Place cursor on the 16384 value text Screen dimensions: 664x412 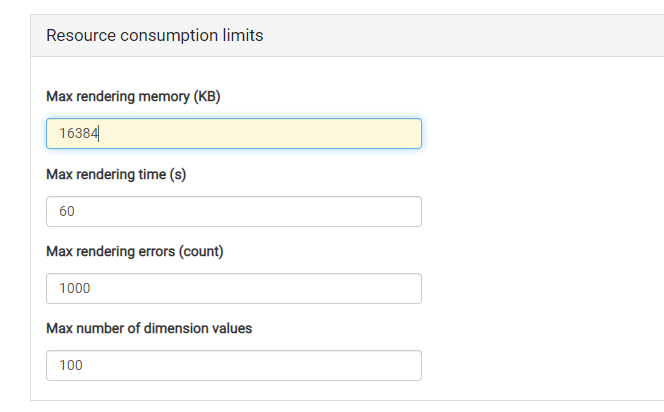coord(79,133)
